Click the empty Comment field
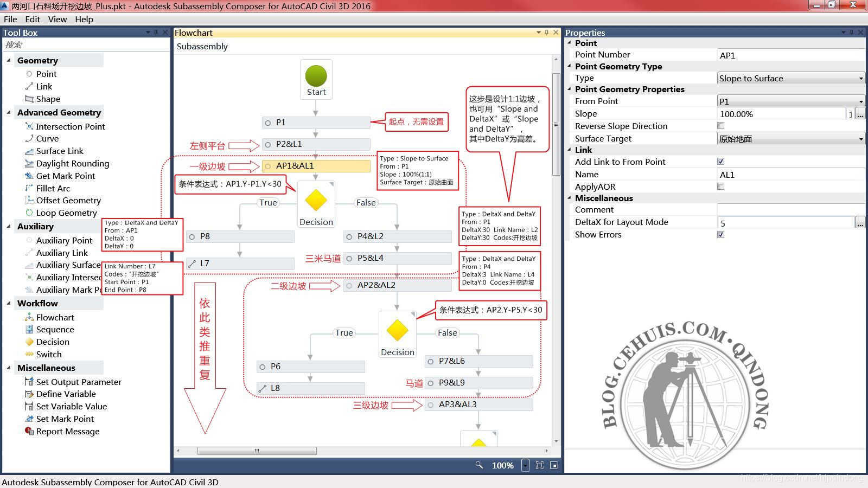868x488 pixels. click(791, 210)
